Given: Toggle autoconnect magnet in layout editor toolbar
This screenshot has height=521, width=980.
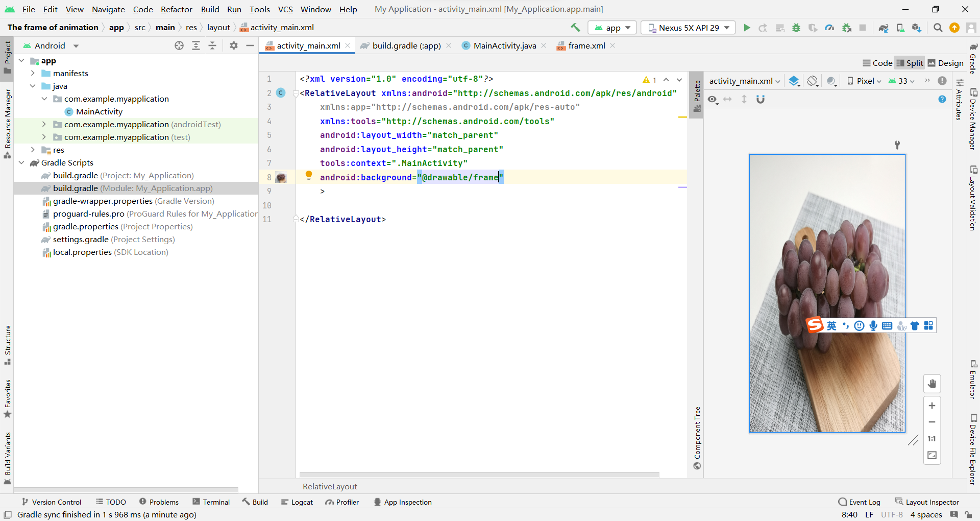Looking at the screenshot, I should (x=761, y=99).
